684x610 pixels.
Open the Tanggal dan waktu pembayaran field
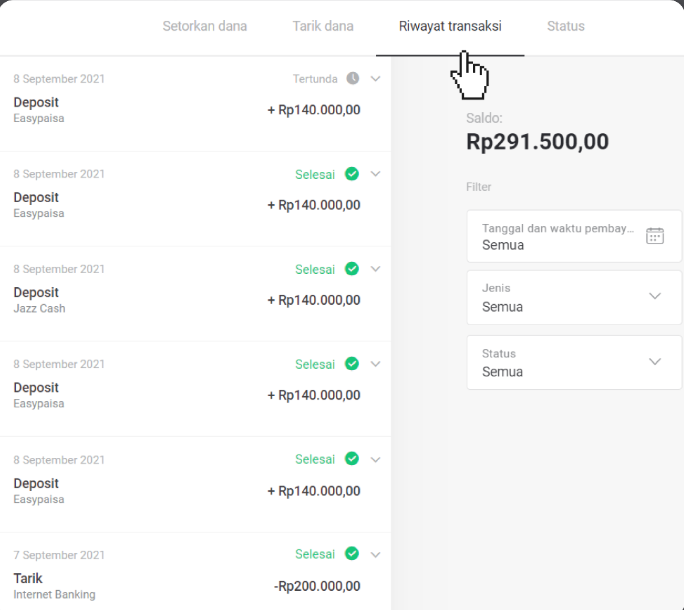(558, 236)
